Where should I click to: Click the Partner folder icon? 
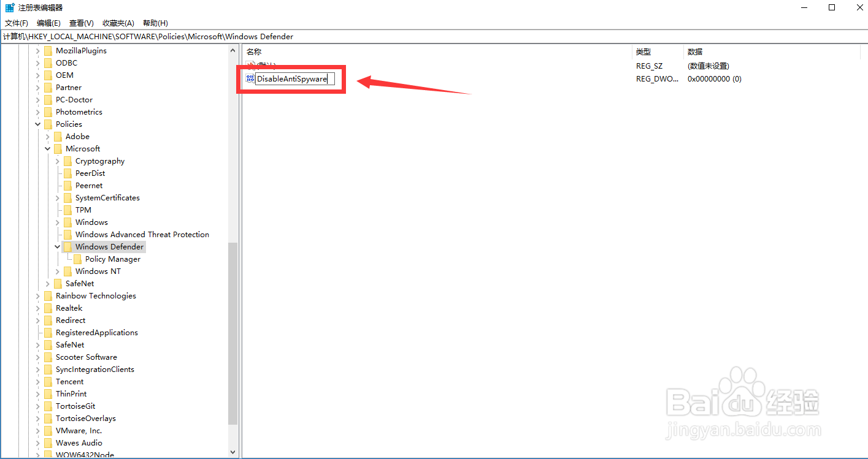click(48, 87)
